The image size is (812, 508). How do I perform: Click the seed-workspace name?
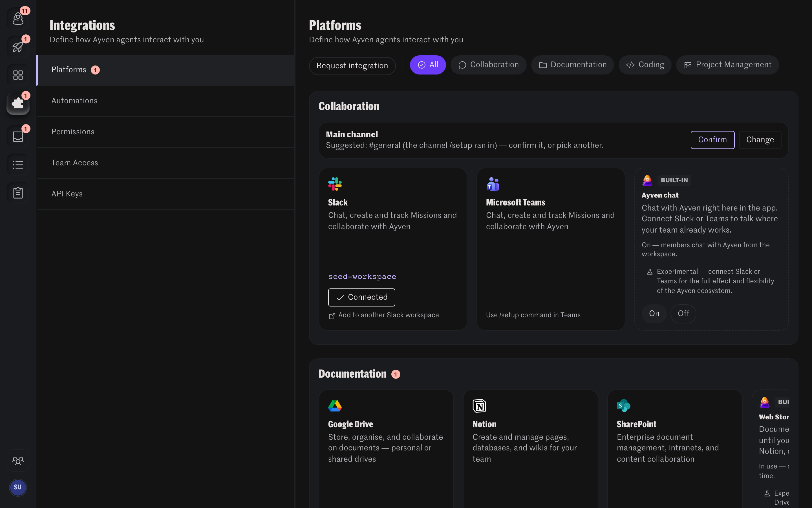tap(362, 277)
